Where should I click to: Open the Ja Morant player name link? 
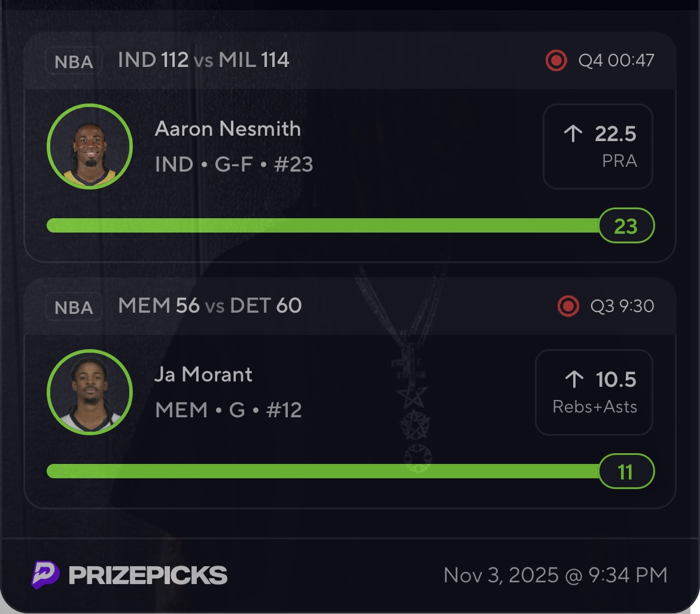click(x=203, y=374)
